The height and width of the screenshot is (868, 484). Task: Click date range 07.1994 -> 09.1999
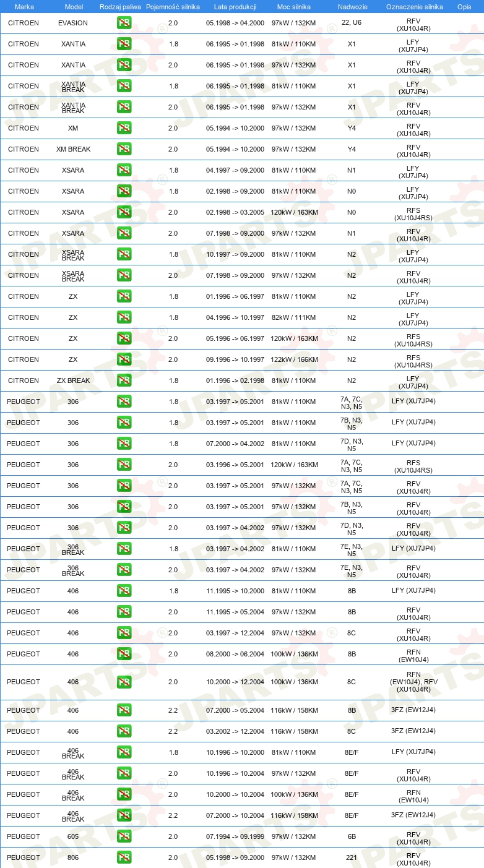(235, 836)
